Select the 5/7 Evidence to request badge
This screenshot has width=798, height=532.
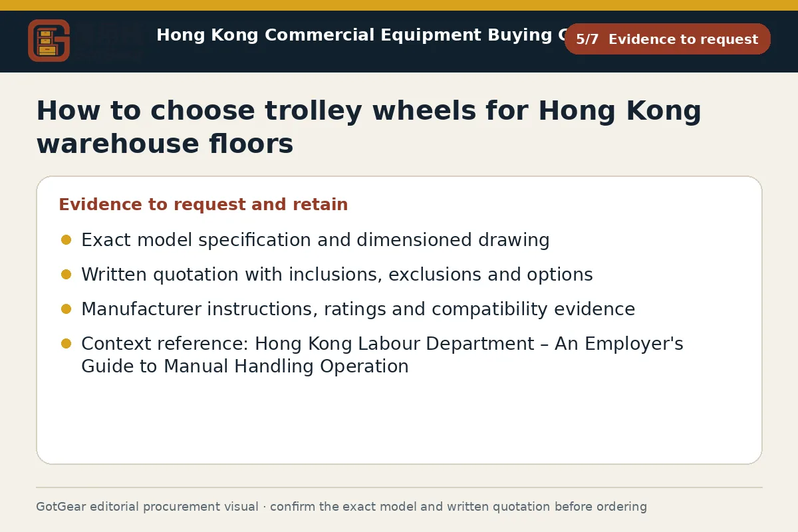point(667,39)
